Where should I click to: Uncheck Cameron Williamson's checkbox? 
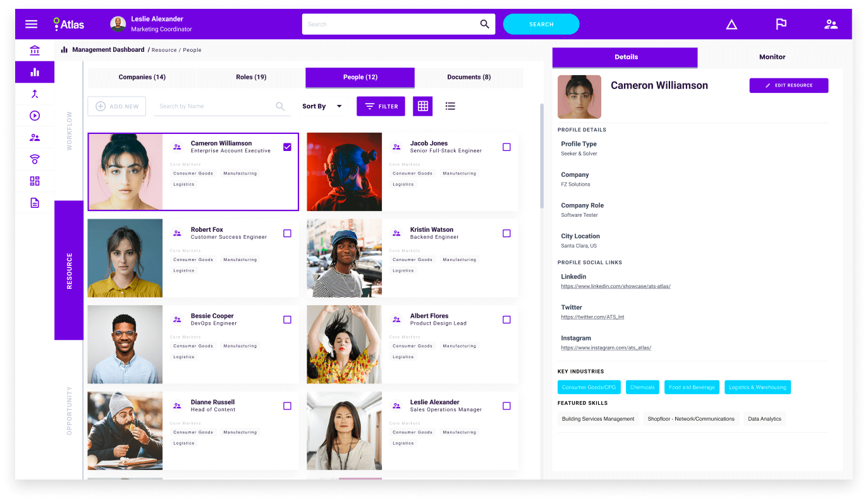(287, 147)
